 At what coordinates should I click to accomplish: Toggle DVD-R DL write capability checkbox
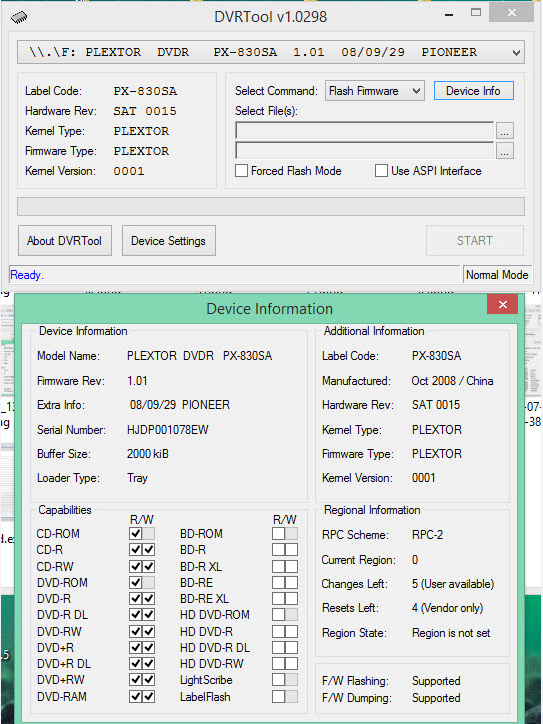149,615
